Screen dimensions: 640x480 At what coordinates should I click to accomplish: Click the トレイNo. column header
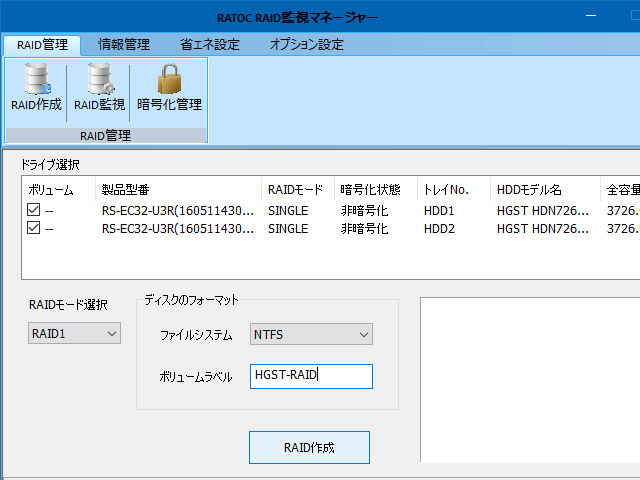point(454,189)
